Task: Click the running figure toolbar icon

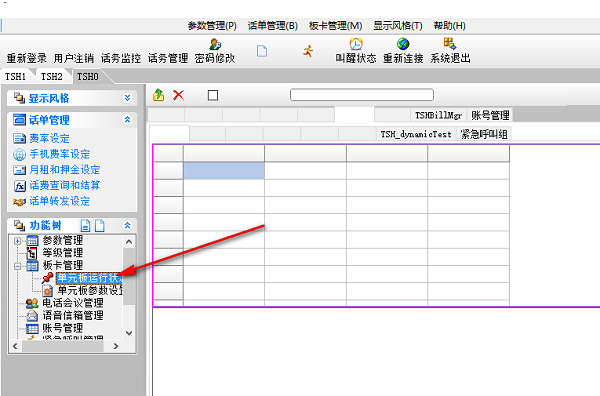Action: (x=308, y=51)
